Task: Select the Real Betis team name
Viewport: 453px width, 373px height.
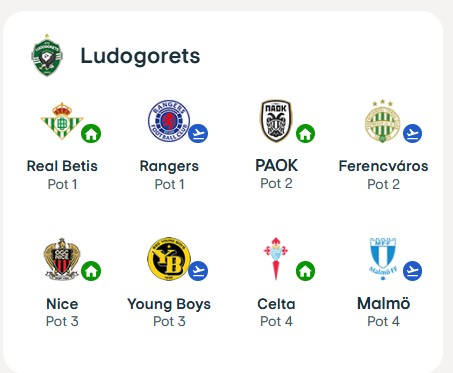Action: click(x=62, y=166)
